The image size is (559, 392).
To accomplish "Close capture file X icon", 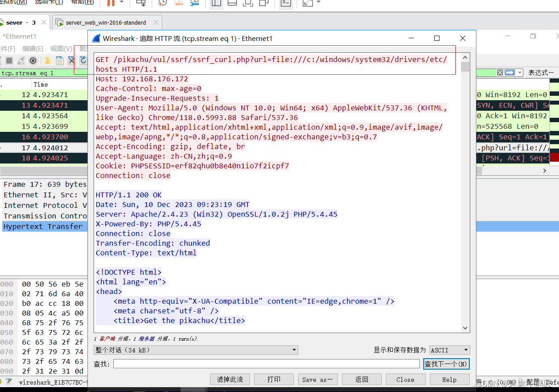I will (71, 60).
